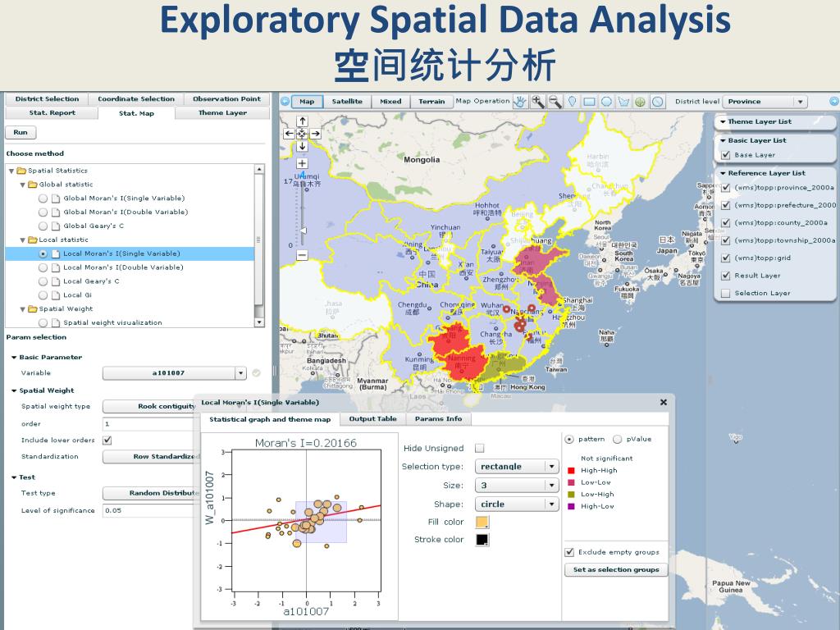Pick the Stroke color swatch

482,540
